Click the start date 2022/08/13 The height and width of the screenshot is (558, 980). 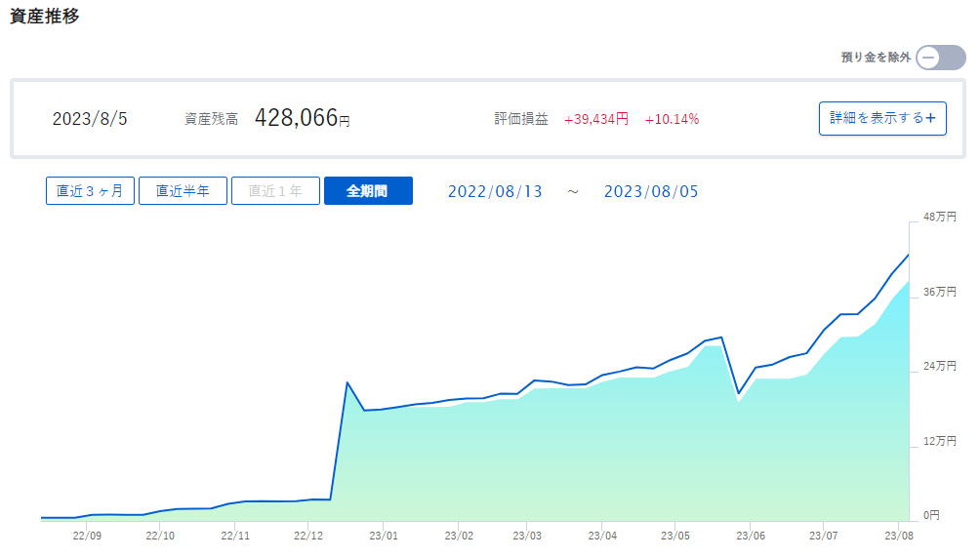[495, 191]
